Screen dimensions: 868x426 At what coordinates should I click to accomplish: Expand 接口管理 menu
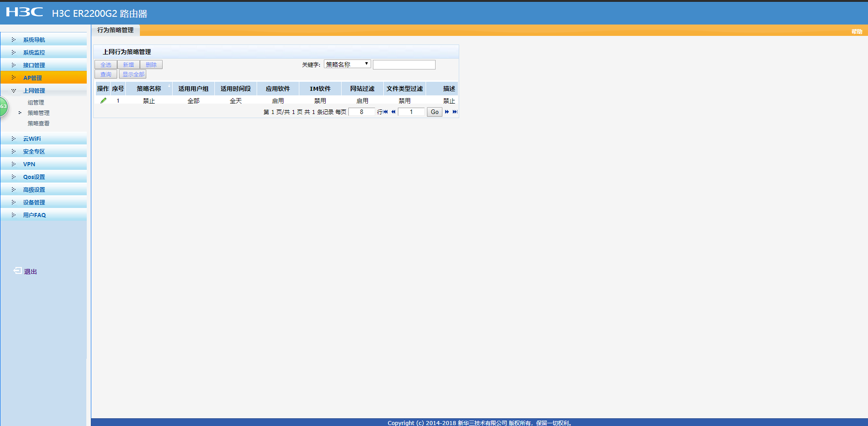(44, 65)
